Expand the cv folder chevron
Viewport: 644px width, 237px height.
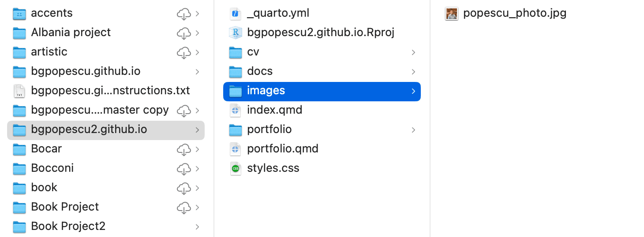click(x=413, y=52)
